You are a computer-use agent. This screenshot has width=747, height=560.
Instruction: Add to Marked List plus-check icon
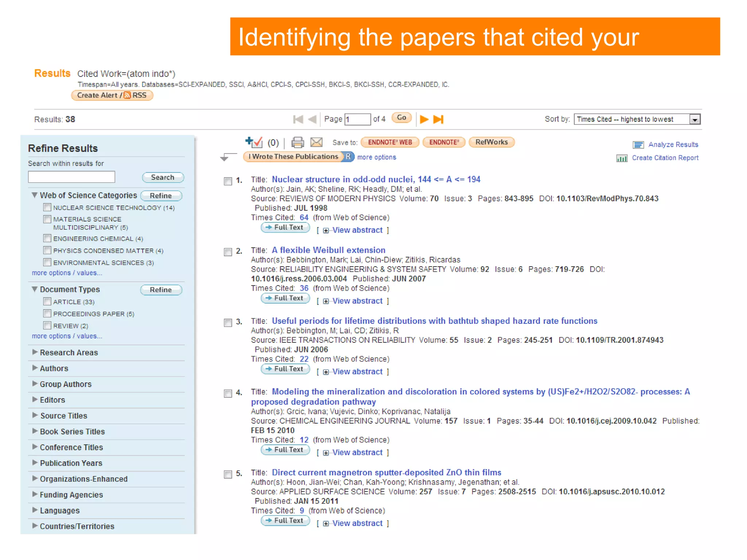point(254,142)
